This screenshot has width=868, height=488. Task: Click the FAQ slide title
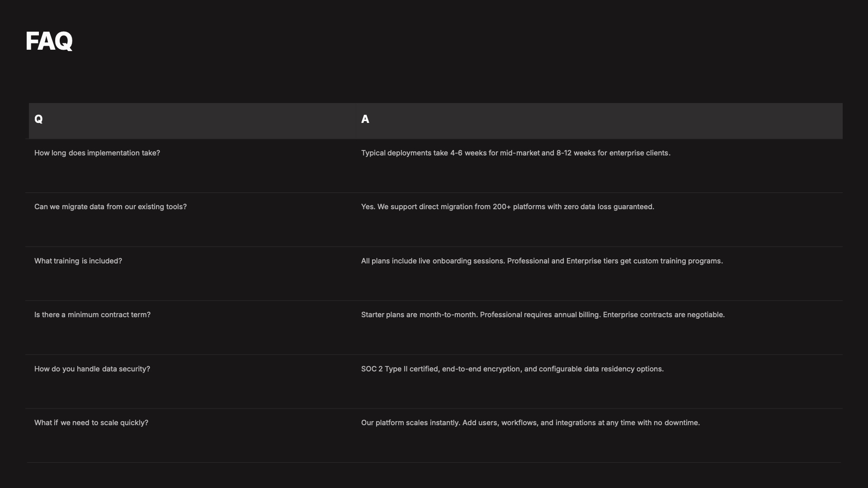[49, 41]
